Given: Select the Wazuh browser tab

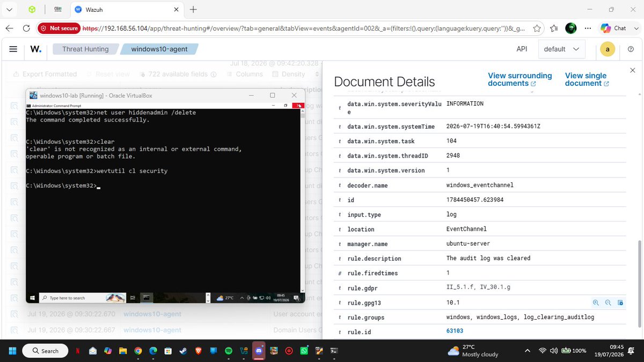Looking at the screenshot, I should click(127, 10).
